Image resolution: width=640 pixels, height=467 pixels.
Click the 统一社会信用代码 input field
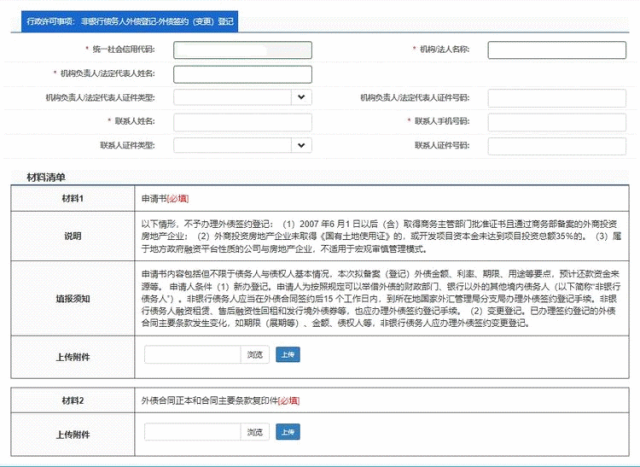[x=242, y=50]
